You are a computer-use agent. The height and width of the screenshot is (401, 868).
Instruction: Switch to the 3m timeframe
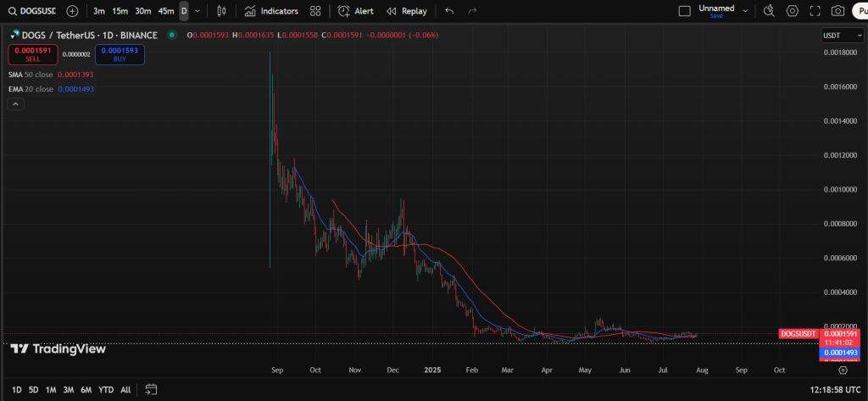(99, 11)
